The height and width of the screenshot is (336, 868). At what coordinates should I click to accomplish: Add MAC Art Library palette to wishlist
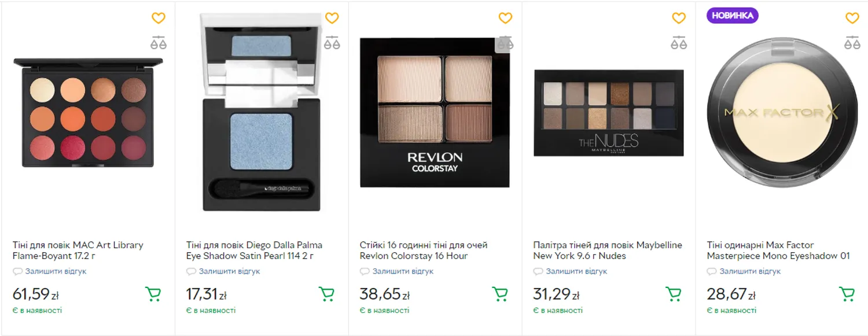(x=159, y=19)
